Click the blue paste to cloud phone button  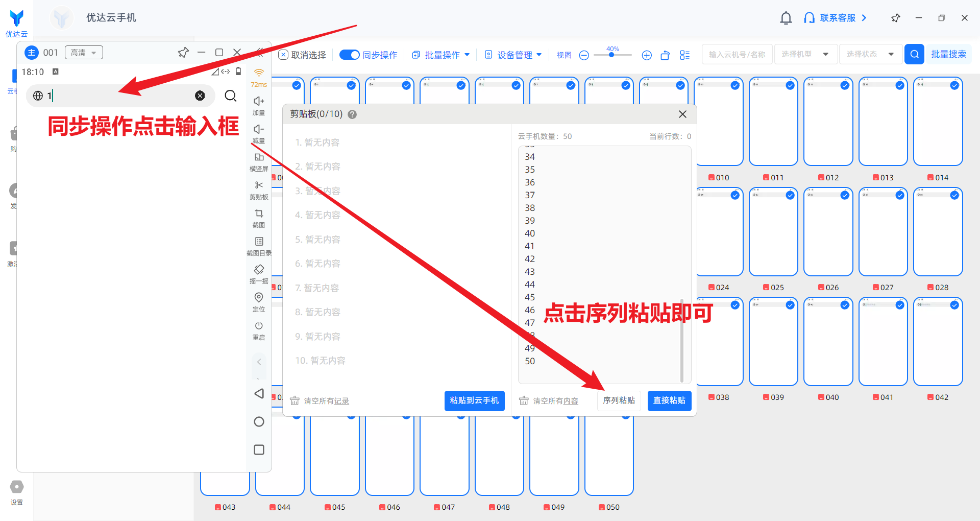474,400
